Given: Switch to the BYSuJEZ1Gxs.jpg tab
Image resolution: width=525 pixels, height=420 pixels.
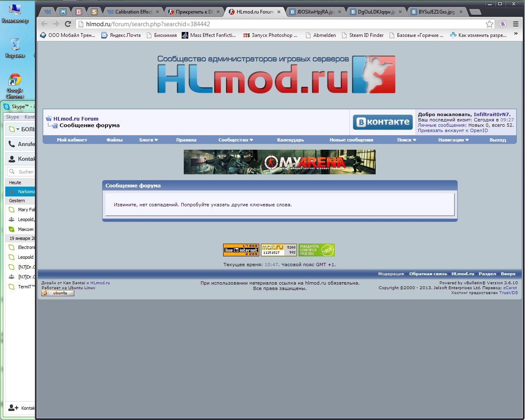Looking at the screenshot, I should tap(436, 12).
